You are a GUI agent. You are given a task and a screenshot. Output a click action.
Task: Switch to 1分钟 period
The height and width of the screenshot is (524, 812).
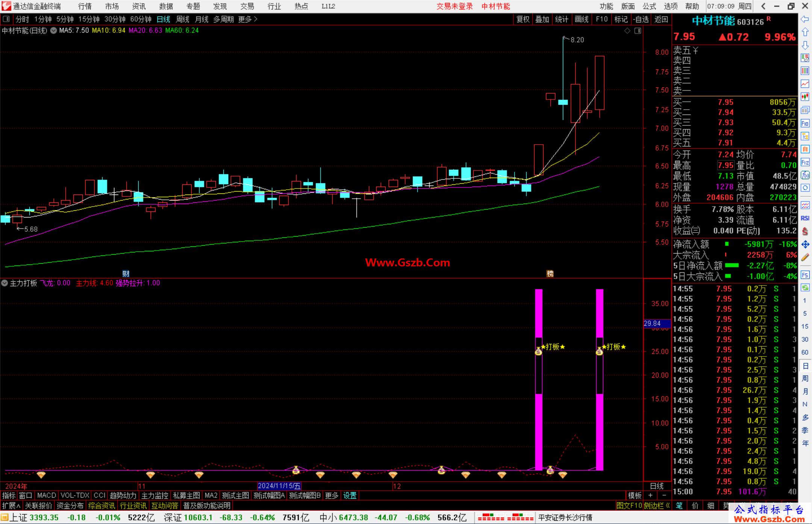tap(43, 19)
